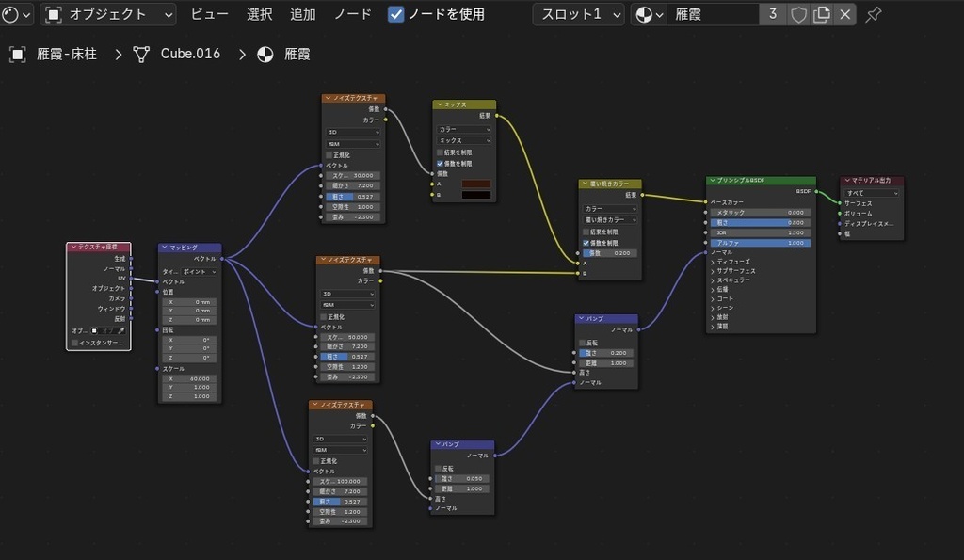Toggle 係数を制限 in the ミックス node

[x=440, y=164]
